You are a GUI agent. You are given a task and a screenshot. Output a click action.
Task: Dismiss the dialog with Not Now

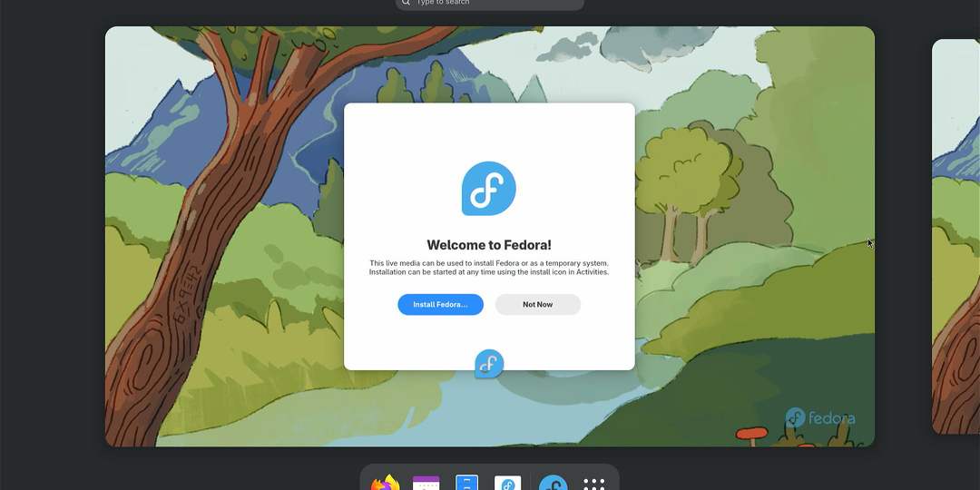(x=538, y=304)
